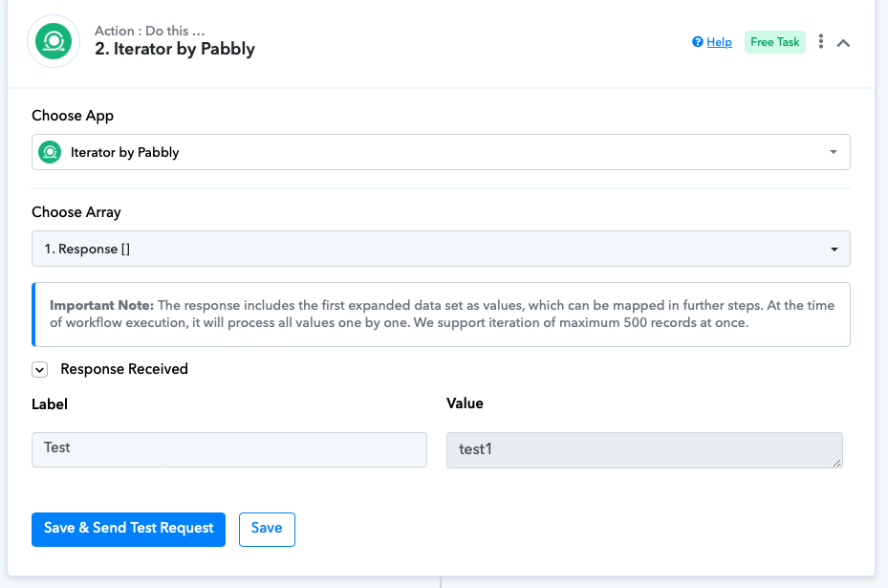The image size is (888, 588).
Task: Toggle the Response Received chevron checkbox
Action: pos(39,370)
